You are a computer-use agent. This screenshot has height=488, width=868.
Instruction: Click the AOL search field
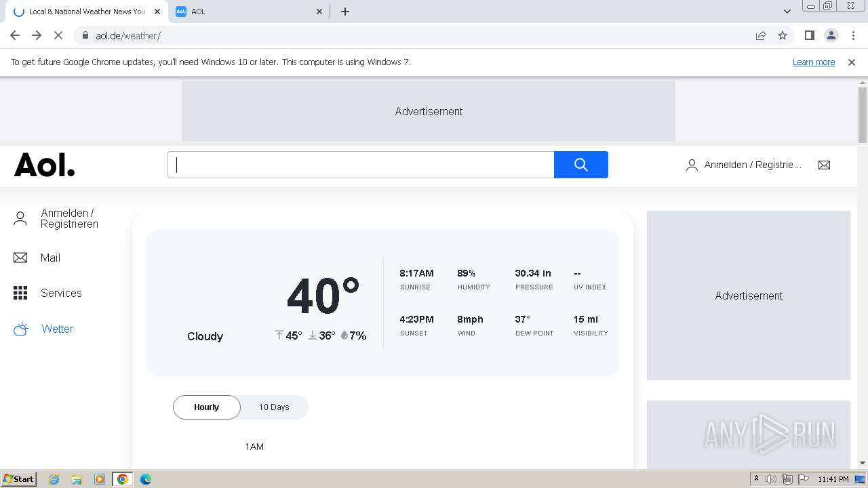tap(361, 165)
